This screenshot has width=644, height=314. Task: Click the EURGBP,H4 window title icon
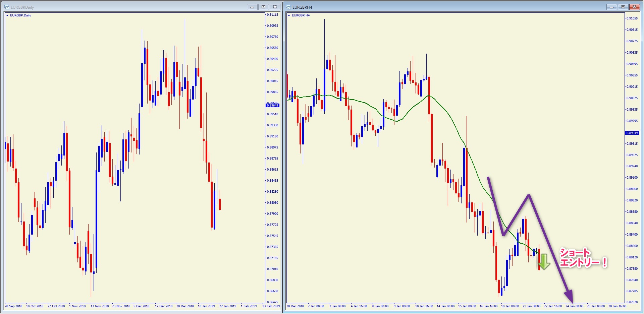click(288, 7)
